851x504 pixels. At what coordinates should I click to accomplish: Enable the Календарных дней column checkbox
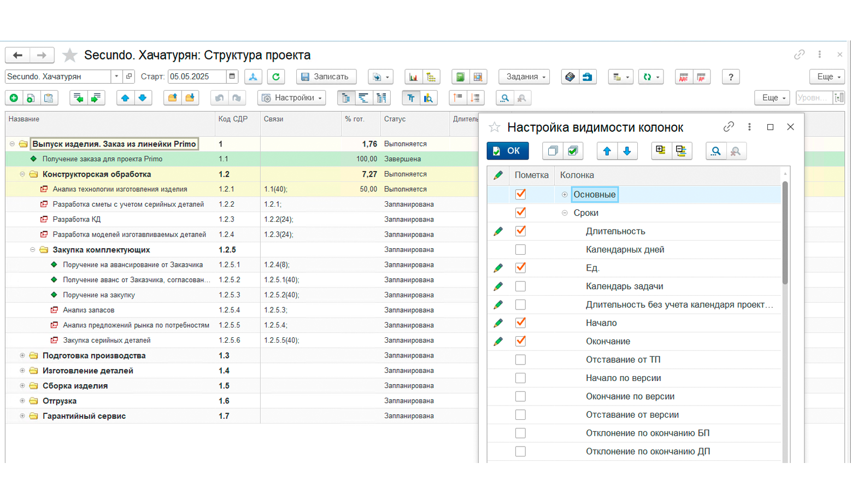pyautogui.click(x=520, y=250)
